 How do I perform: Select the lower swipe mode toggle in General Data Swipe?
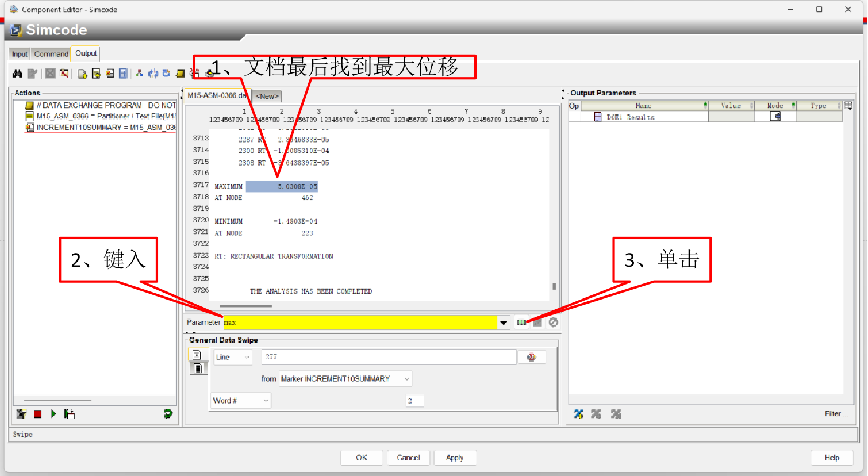[197, 368]
